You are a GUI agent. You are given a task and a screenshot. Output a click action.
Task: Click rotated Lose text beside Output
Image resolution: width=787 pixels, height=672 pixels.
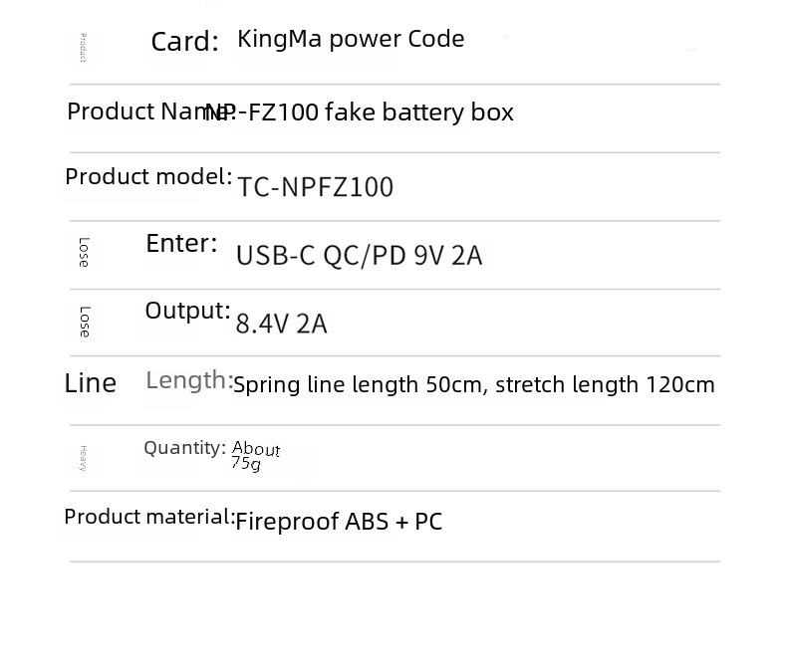tap(85, 322)
